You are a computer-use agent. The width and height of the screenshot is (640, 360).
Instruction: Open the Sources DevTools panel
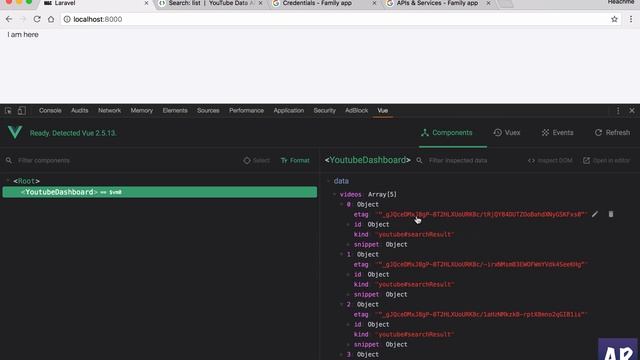point(208,111)
